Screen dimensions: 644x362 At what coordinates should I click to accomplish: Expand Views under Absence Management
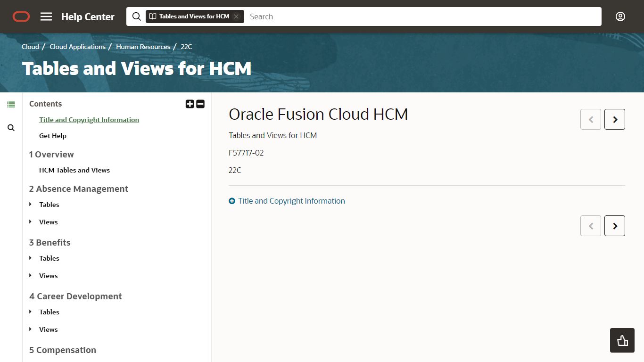31,222
